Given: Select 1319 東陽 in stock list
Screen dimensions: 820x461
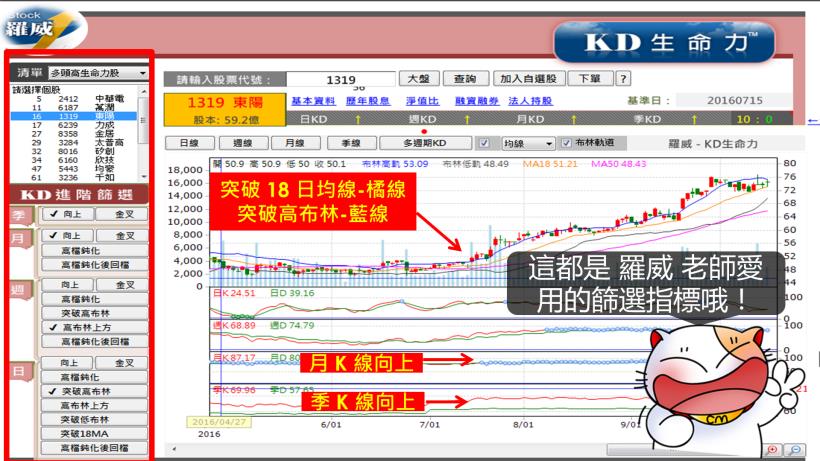Looking at the screenshot, I should (x=75, y=116).
